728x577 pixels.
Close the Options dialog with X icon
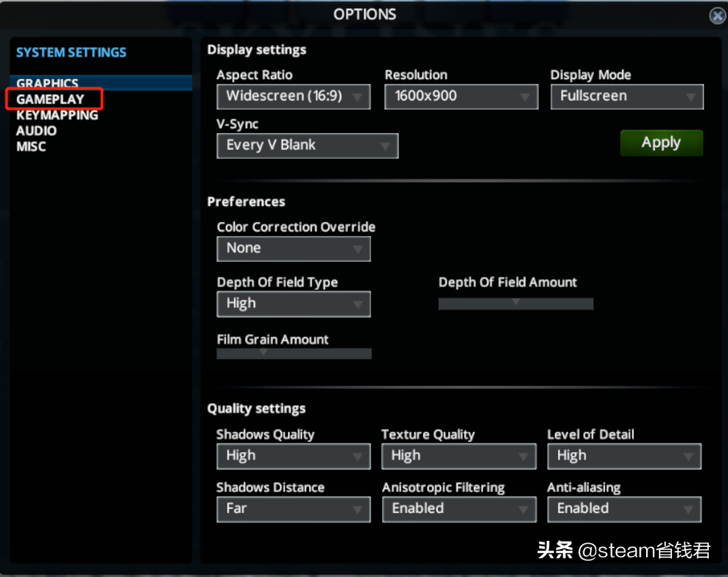click(x=717, y=16)
